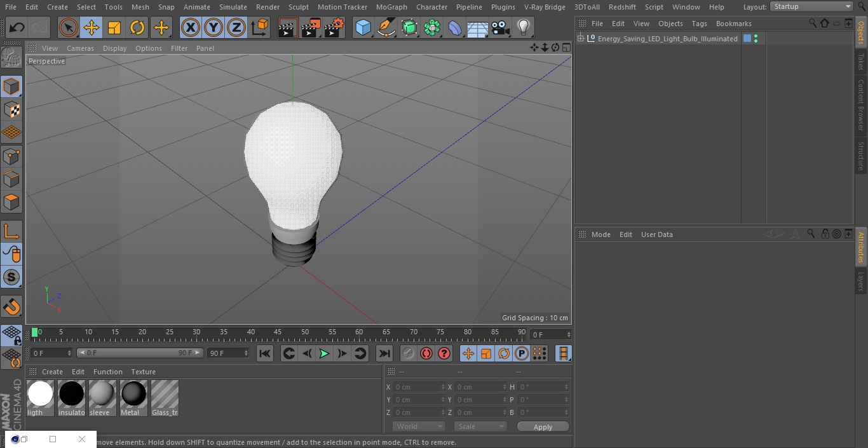Open viewport Cameras menu
Image resolution: width=868 pixels, height=448 pixels.
pyautogui.click(x=80, y=48)
